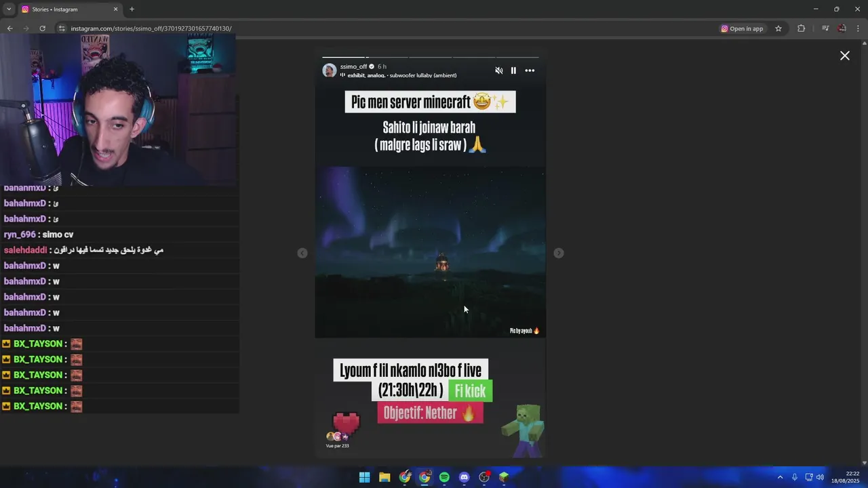
Task: Open Spotify from the taskbar
Action: [x=444, y=477]
